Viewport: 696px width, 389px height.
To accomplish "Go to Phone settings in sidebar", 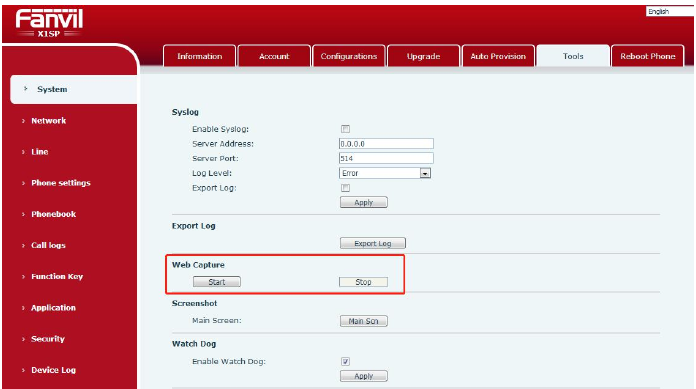I will click(x=61, y=183).
